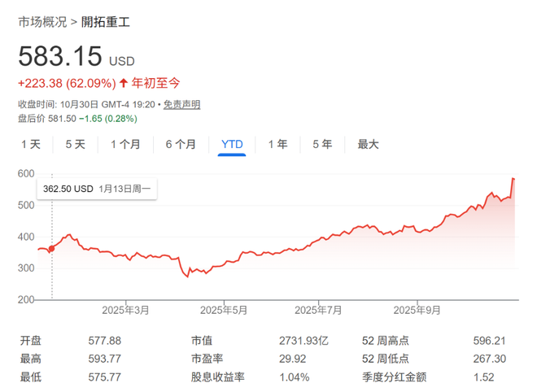Click the 2025年3月 axis label

[x=126, y=310]
